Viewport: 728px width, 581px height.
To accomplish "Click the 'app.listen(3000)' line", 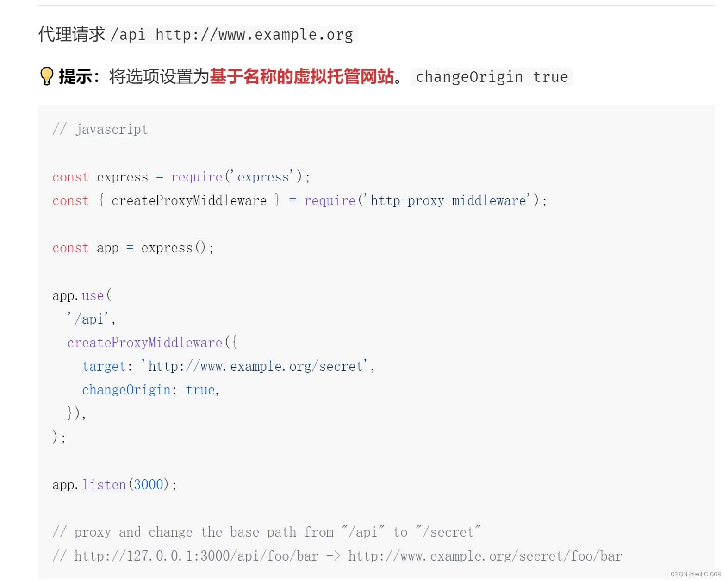I will point(115,485).
